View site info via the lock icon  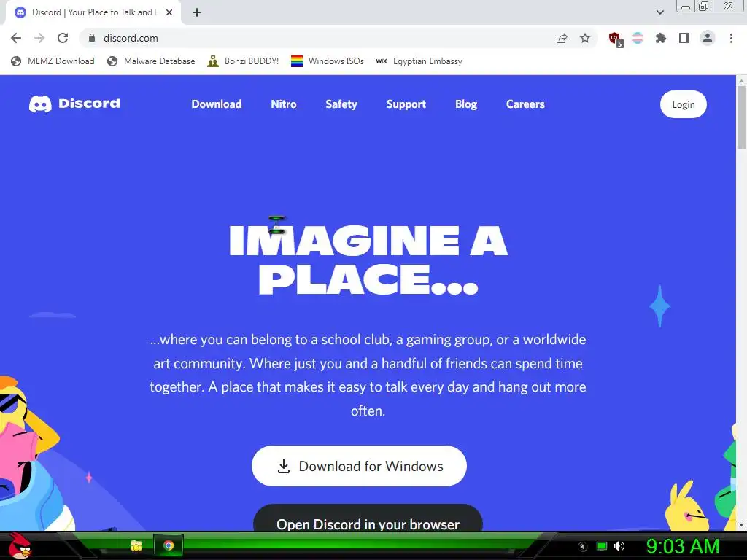(92, 38)
